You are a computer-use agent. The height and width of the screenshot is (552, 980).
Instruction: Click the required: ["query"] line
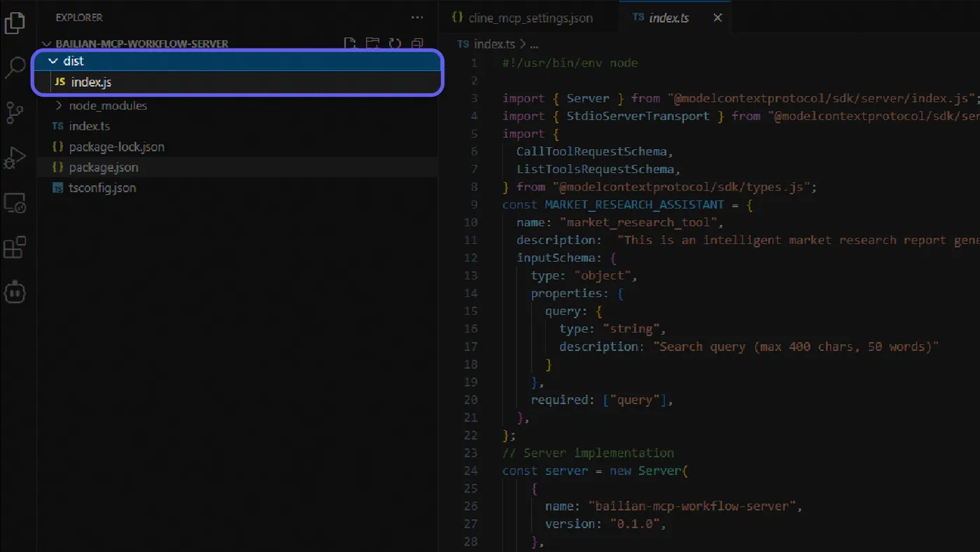coord(602,400)
